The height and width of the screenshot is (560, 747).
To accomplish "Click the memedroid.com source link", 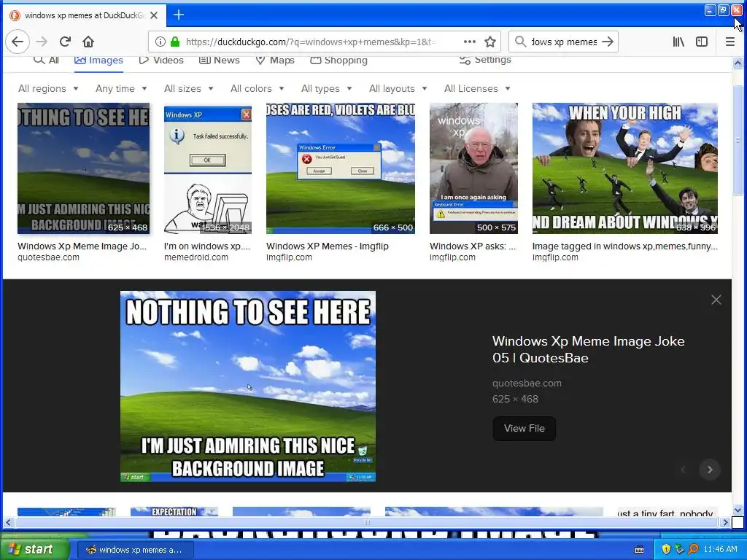I will coord(196,257).
